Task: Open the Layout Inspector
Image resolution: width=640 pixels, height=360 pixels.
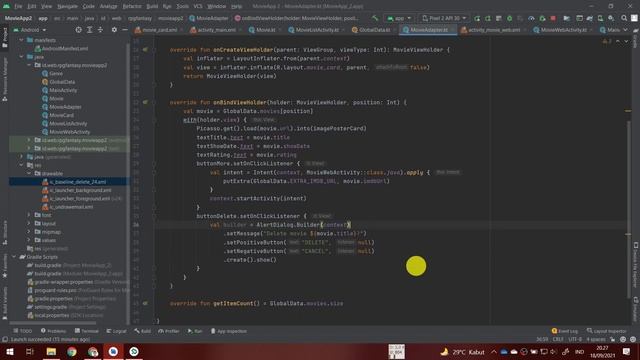Action: click(607, 331)
